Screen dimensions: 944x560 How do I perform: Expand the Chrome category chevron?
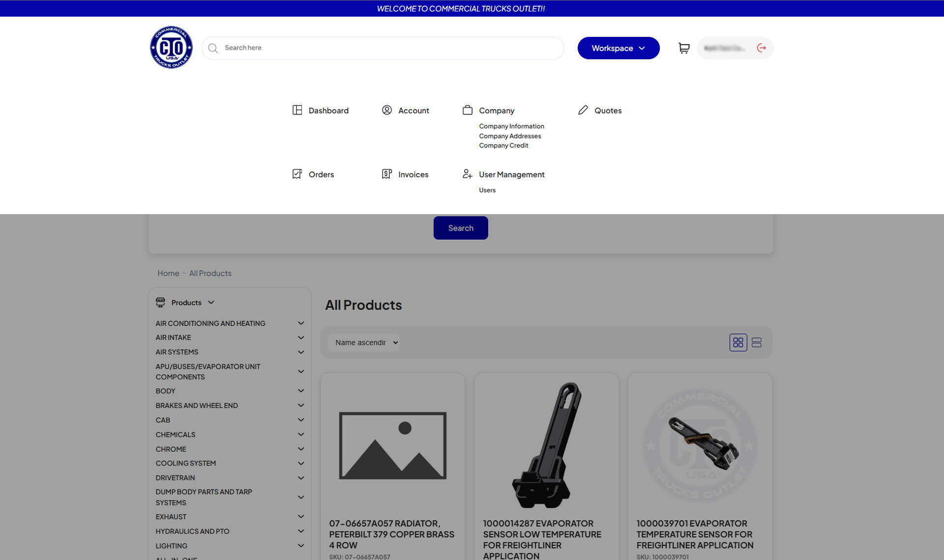click(x=301, y=449)
